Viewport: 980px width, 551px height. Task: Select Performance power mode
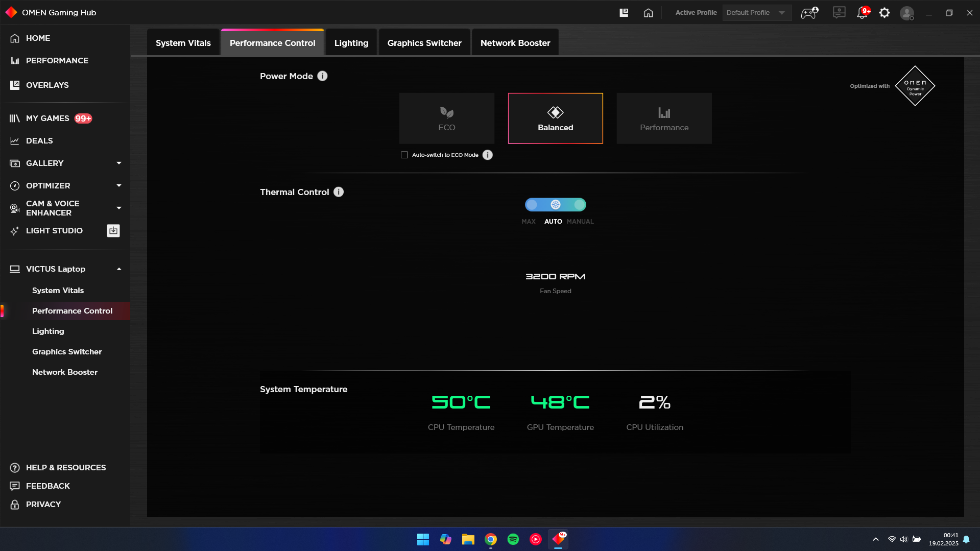coord(664,118)
